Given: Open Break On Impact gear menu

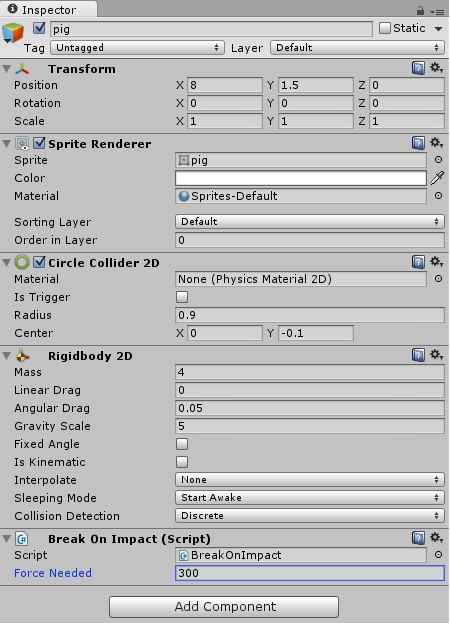Looking at the screenshot, I should point(436,538).
